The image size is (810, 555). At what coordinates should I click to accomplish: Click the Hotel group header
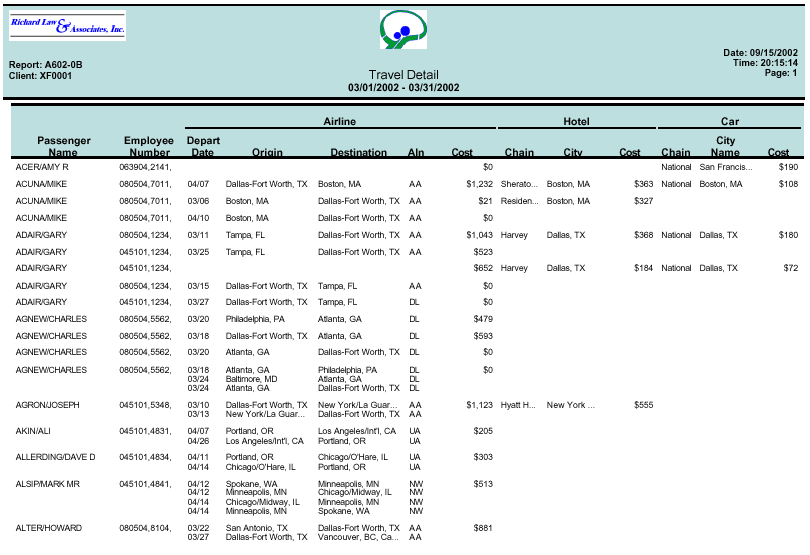pyautogui.click(x=576, y=121)
